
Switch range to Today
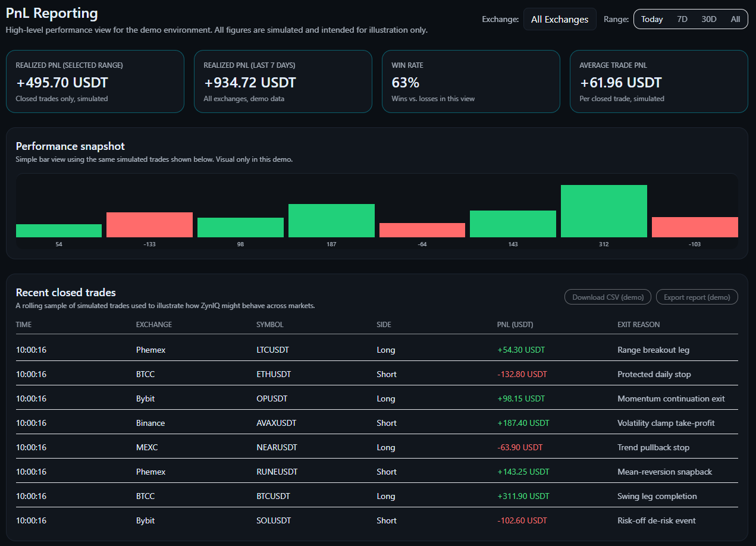[651, 19]
